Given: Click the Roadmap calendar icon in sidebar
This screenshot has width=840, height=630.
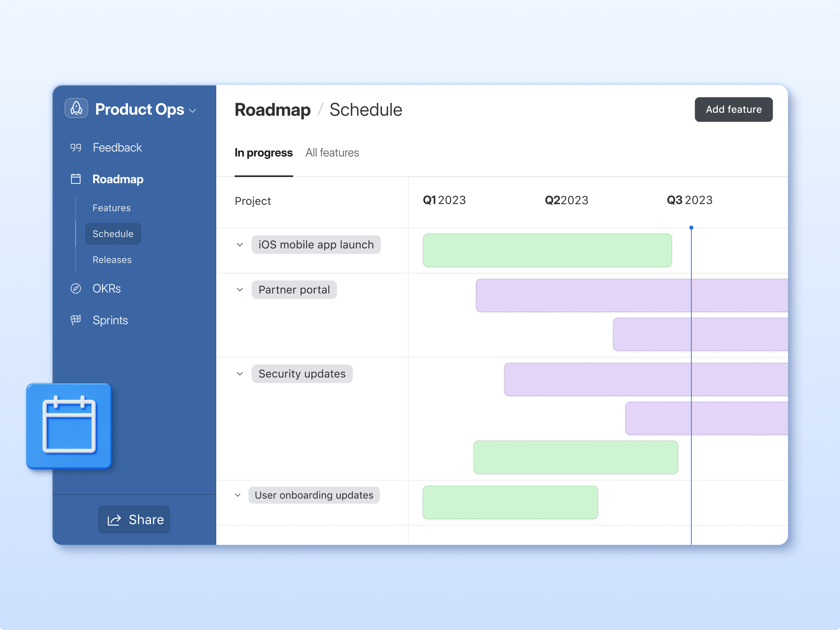Looking at the screenshot, I should (75, 179).
